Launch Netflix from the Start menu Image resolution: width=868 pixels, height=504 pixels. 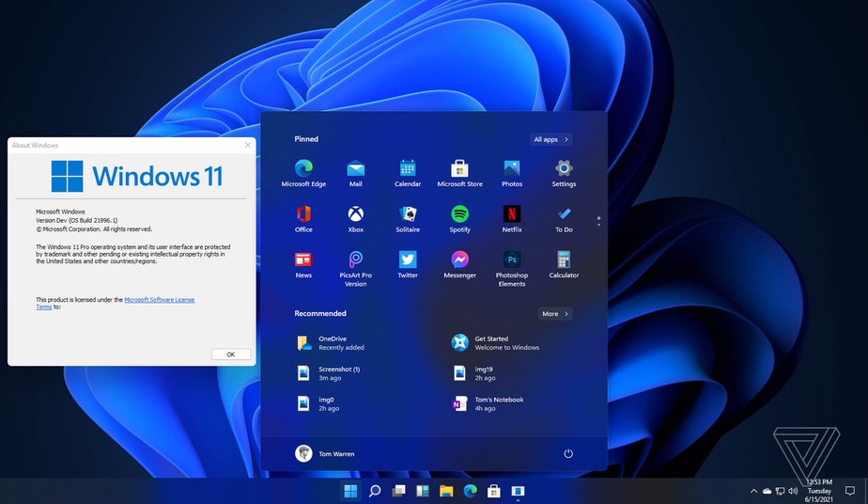pyautogui.click(x=512, y=214)
